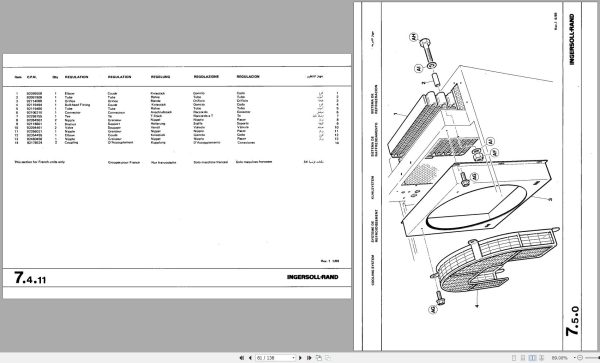Screen dimensions: 600x363
Task: Click the previous view icon
Action: pyautogui.click(x=318, y=358)
